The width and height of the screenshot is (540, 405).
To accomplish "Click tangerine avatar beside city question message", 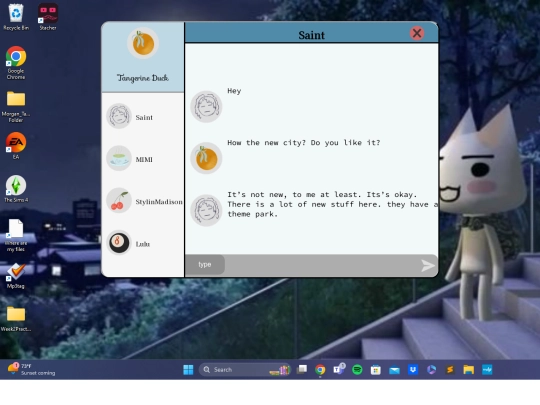I will pyautogui.click(x=206, y=158).
